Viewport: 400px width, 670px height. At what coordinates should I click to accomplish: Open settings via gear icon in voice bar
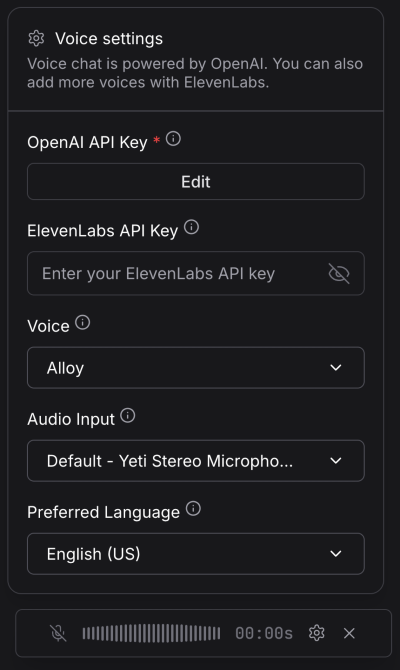[x=317, y=633]
